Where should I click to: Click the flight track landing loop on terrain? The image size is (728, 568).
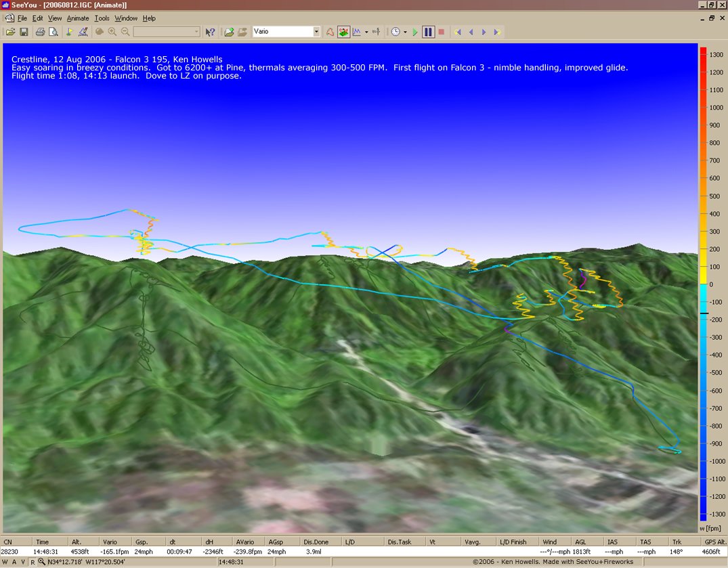click(670, 450)
